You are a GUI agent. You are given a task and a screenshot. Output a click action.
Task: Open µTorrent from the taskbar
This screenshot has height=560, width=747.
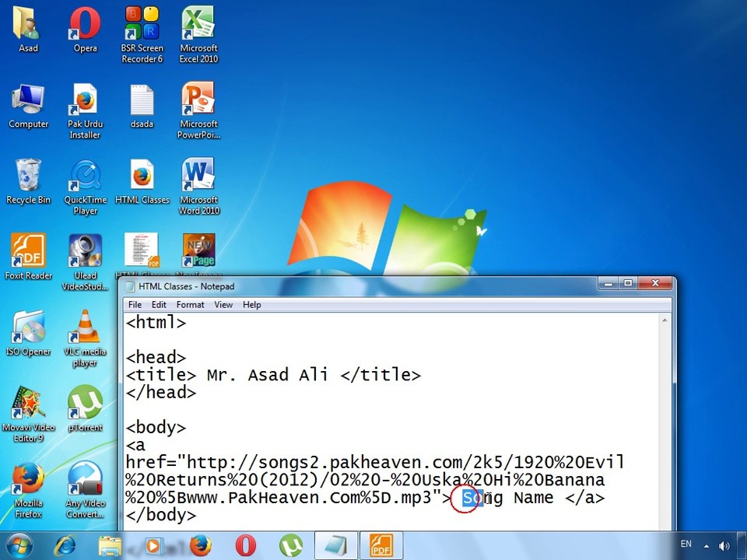coord(291,546)
